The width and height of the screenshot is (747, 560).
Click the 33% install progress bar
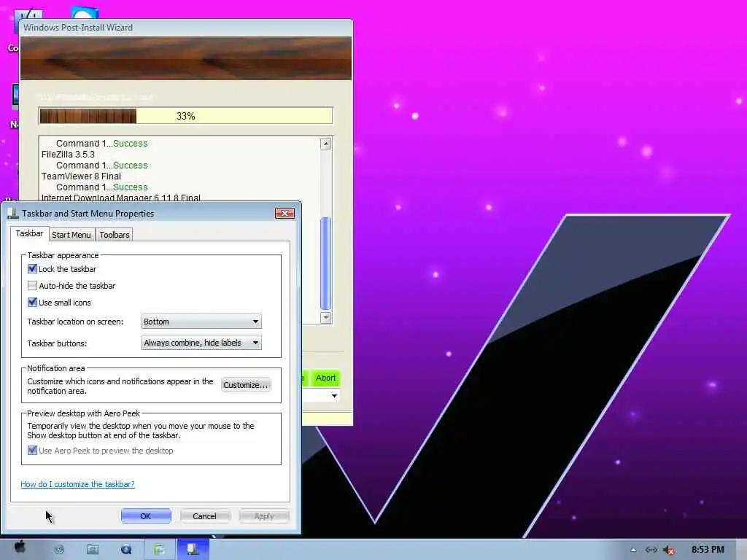(185, 116)
